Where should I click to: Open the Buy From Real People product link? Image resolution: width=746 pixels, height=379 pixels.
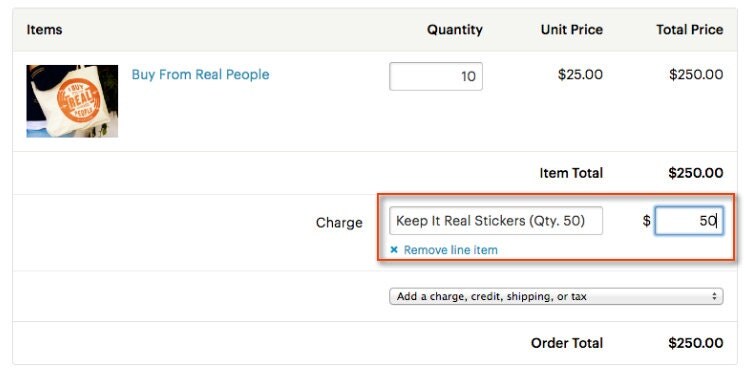point(200,75)
